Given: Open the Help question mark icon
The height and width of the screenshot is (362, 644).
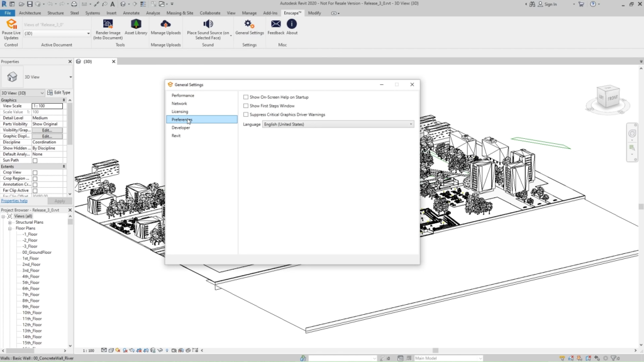Looking at the screenshot, I should coord(592,4).
